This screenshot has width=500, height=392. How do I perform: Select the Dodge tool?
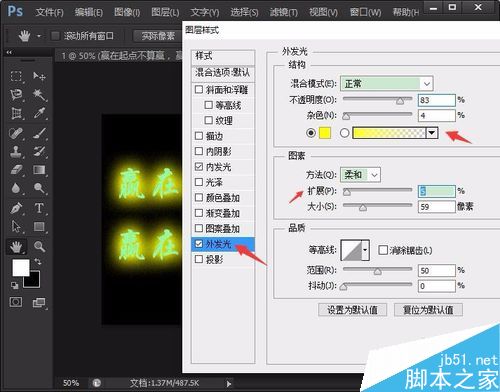(x=39, y=188)
